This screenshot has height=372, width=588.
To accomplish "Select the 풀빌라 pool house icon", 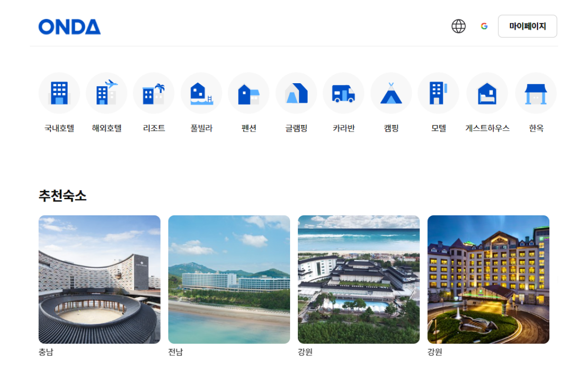I will (201, 93).
